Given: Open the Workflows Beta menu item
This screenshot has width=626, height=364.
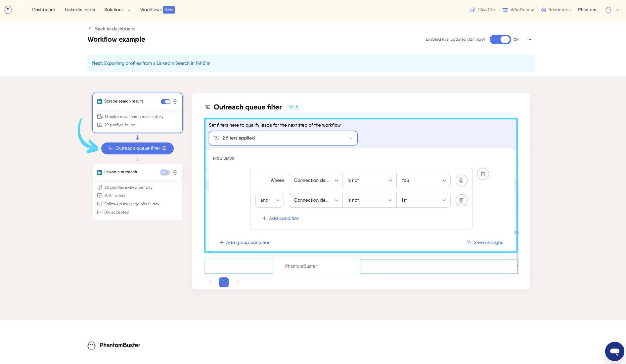Looking at the screenshot, I should (x=151, y=10).
